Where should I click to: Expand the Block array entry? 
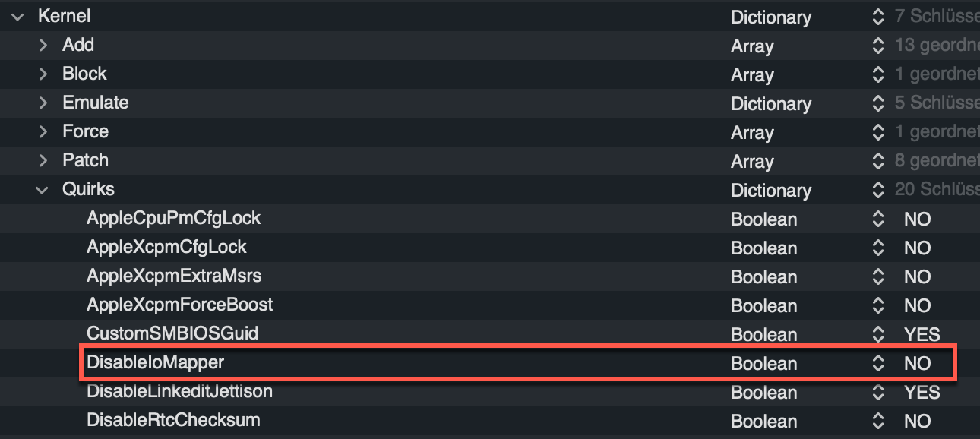coord(43,74)
